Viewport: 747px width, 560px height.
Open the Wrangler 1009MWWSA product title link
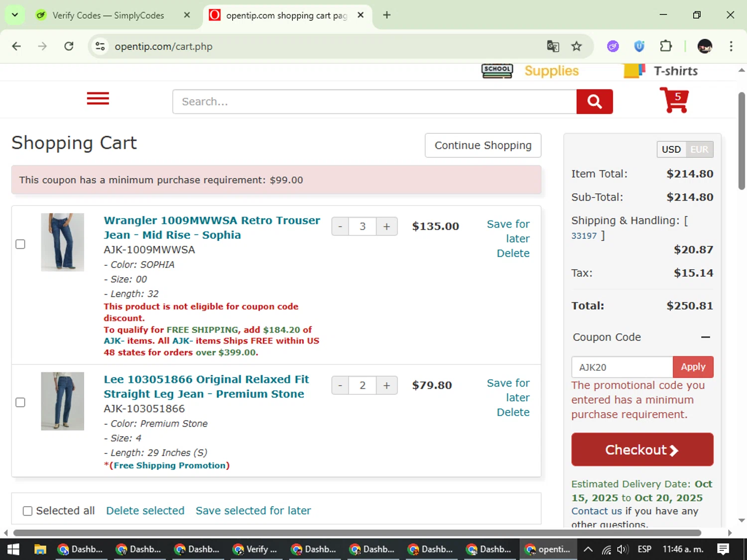pos(212,227)
